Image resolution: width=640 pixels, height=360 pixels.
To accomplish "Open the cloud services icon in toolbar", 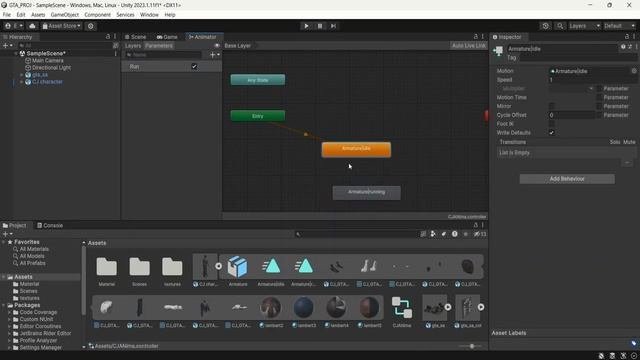I will (32, 26).
